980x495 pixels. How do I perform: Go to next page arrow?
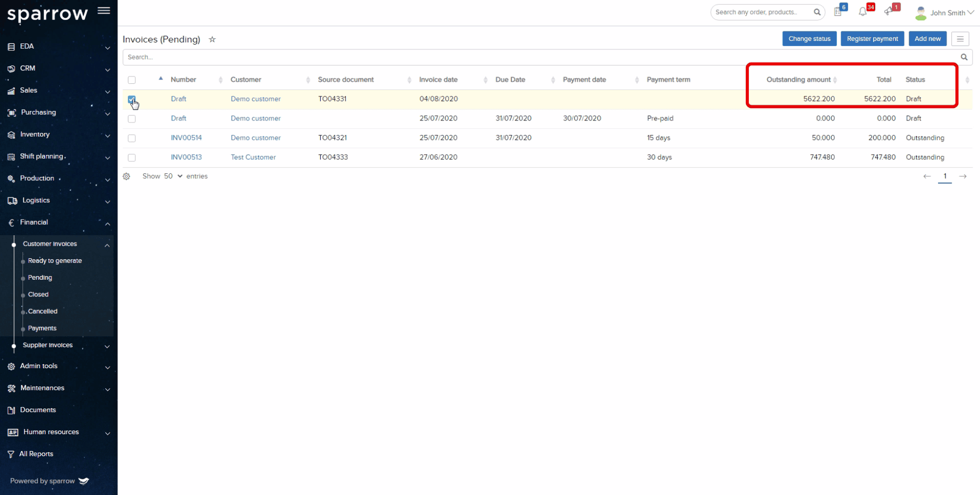(x=963, y=177)
